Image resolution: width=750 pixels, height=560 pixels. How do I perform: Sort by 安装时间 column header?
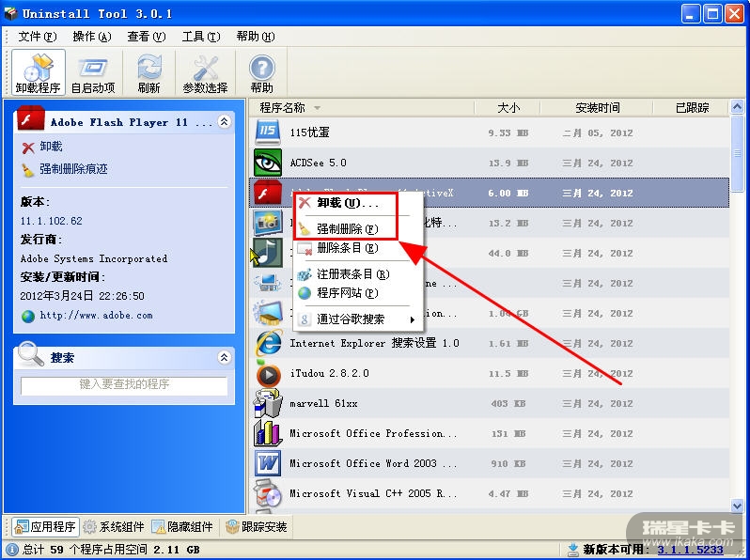click(597, 108)
